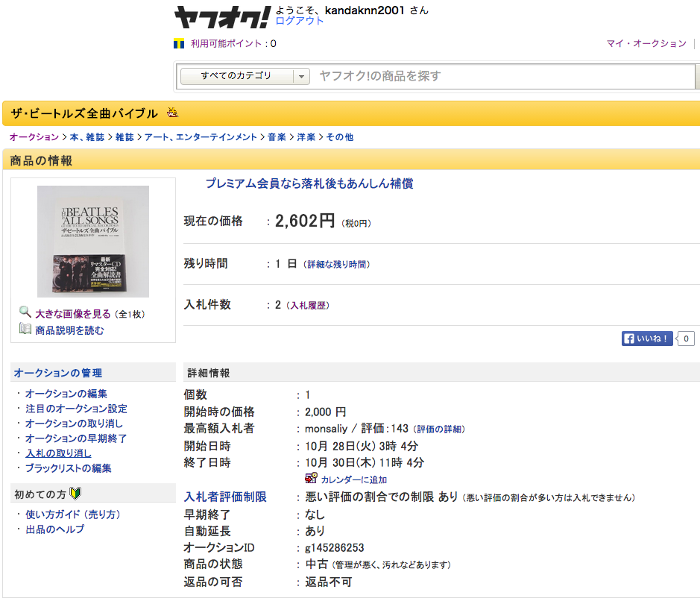Image resolution: width=700 pixels, height=601 pixels.
Task: Open プレミアム会員なら落札後もあんしん補償 link
Action: (x=309, y=183)
